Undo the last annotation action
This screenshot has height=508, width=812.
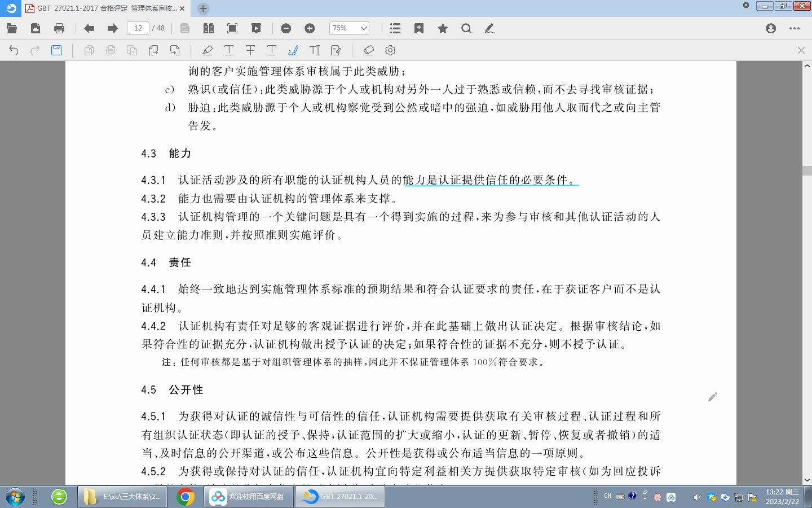pos(14,50)
